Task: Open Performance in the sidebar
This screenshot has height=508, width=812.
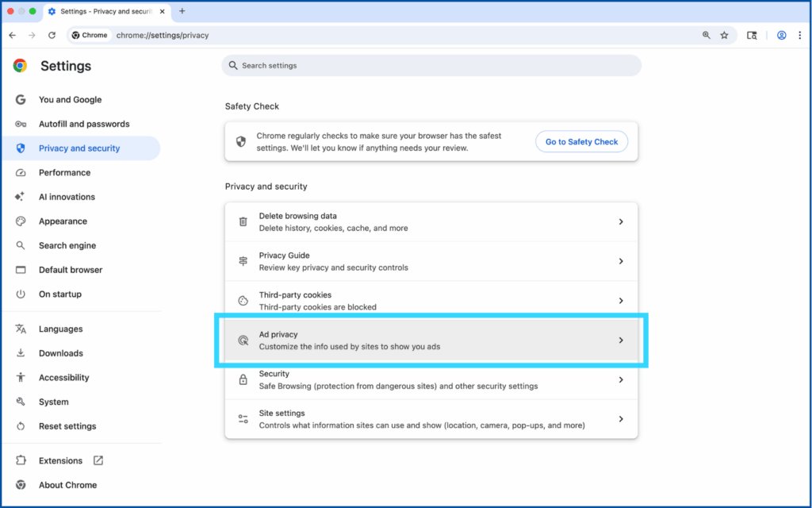Action: [x=64, y=172]
